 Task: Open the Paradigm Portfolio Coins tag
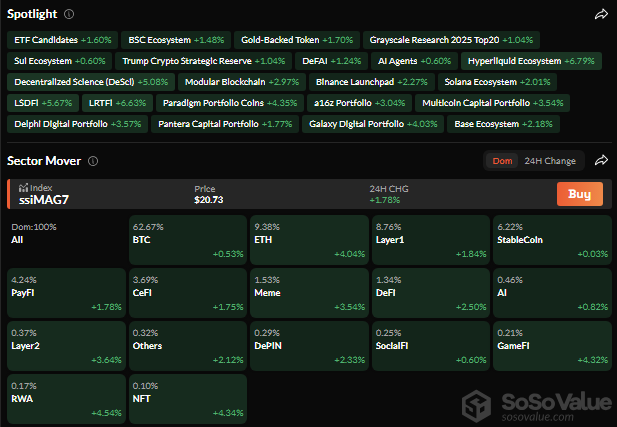230,103
